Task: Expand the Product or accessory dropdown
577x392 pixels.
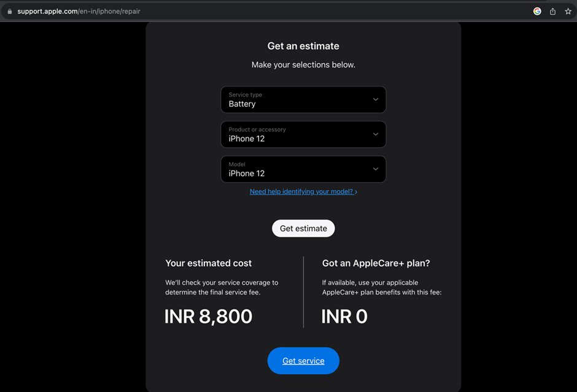Action: click(x=303, y=134)
